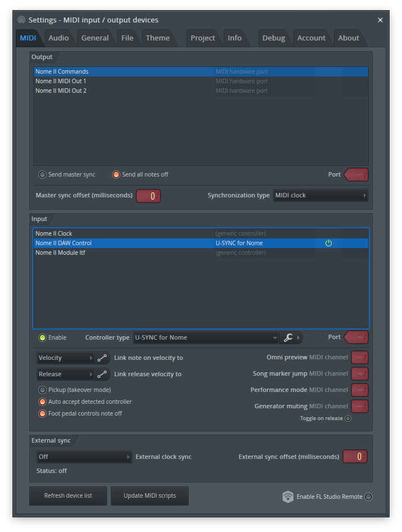Click Omni preview MIDI channel box

click(360, 357)
